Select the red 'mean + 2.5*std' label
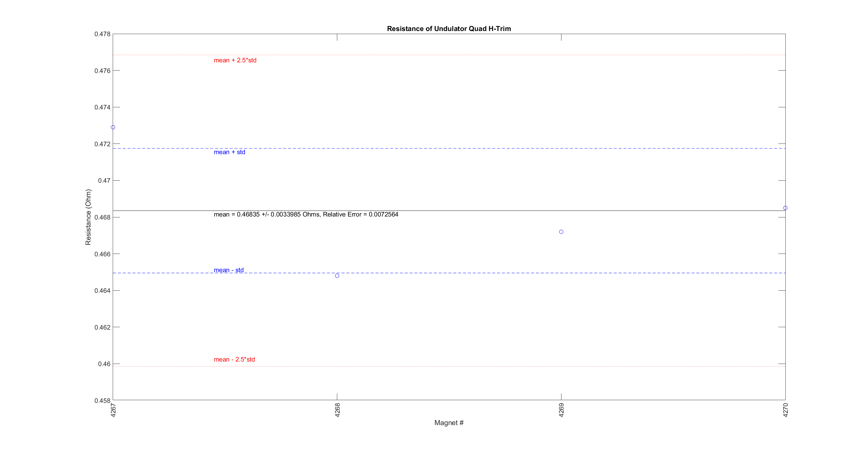 point(235,61)
